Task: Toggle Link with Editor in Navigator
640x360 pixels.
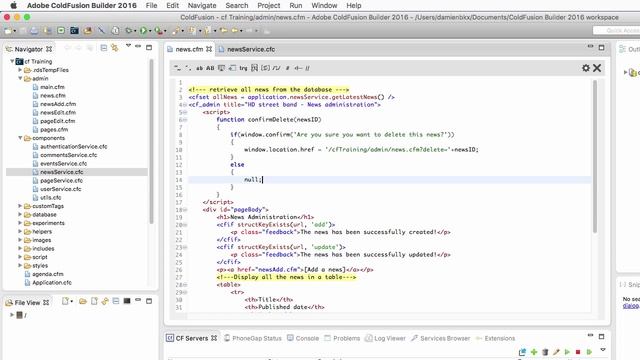Action: [115, 48]
